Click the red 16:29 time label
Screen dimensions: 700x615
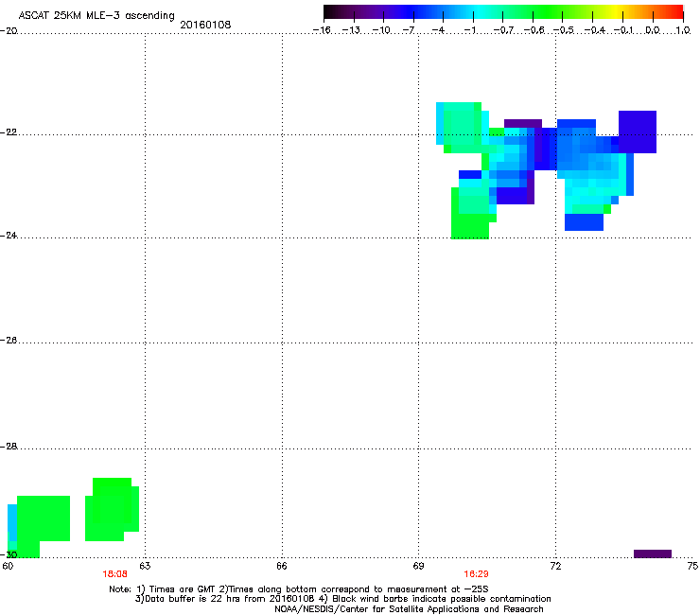pyautogui.click(x=476, y=574)
